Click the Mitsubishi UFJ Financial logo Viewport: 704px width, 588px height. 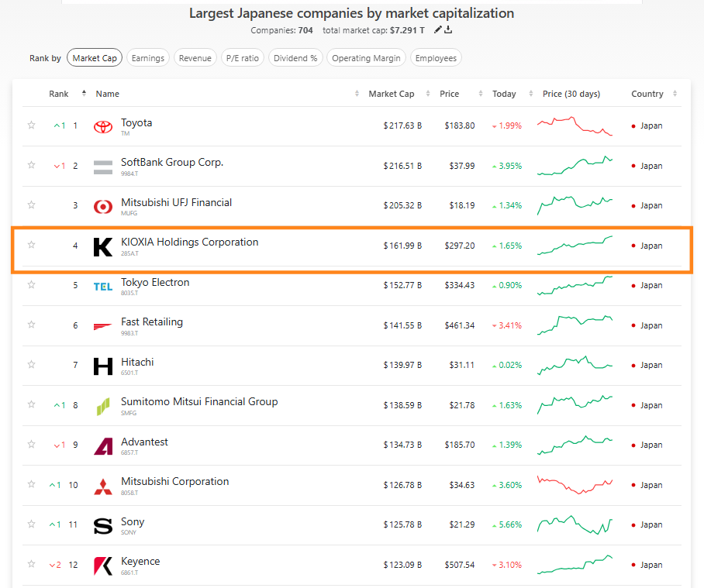point(103,207)
